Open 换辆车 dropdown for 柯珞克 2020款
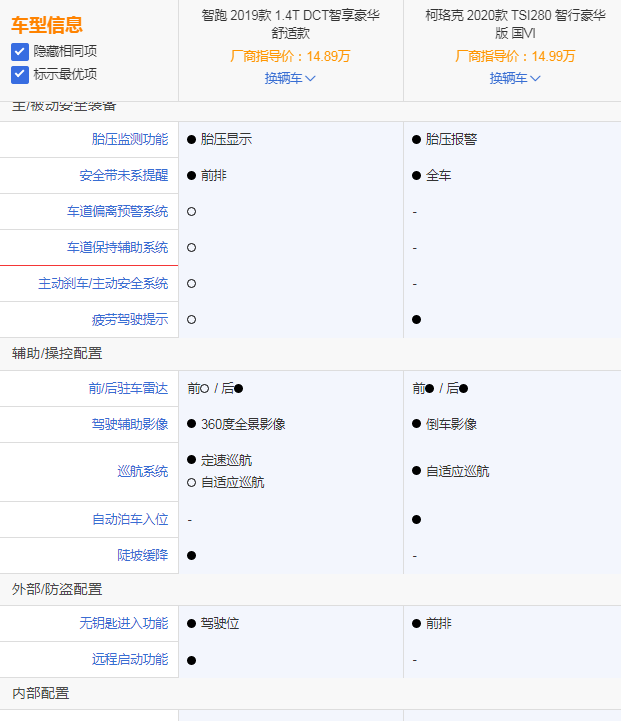 click(515, 78)
